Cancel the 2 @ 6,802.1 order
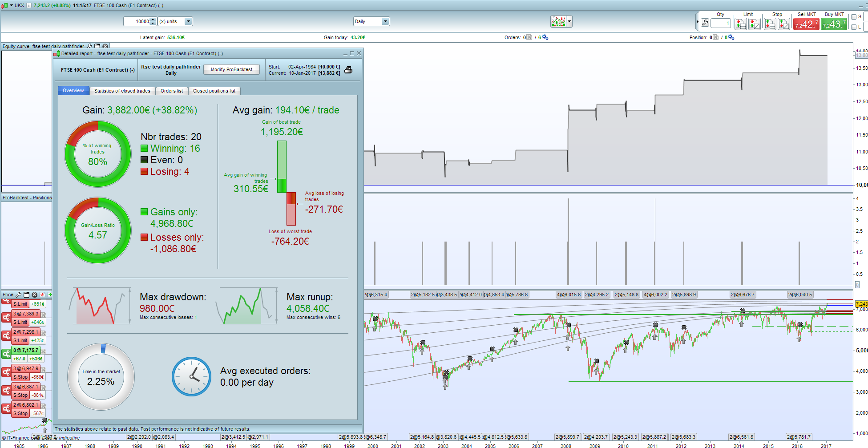868x448 pixels. click(44, 406)
